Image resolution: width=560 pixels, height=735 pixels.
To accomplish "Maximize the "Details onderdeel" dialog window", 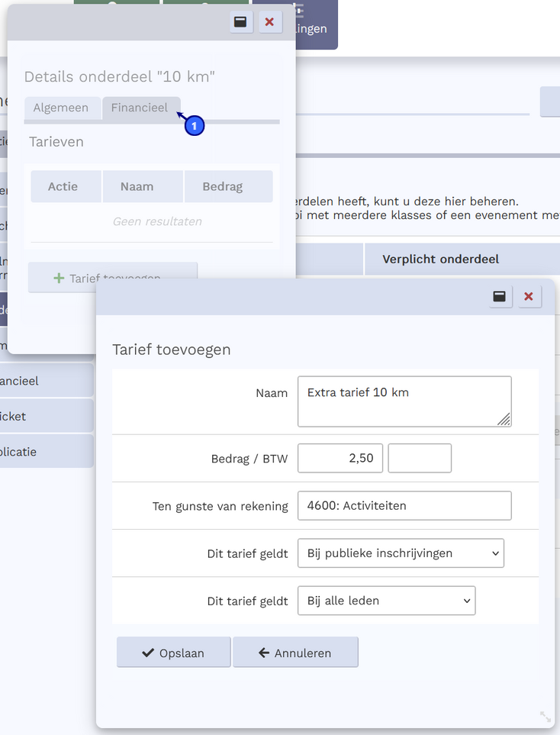I will point(241,22).
